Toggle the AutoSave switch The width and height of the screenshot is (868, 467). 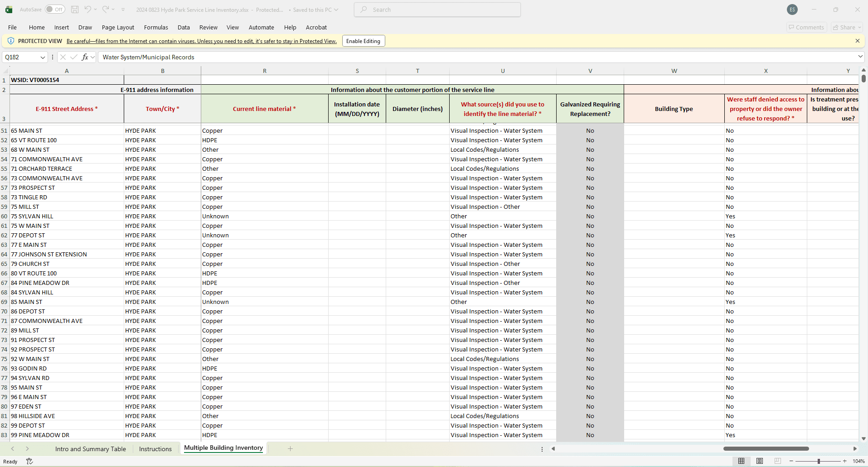pyautogui.click(x=55, y=10)
